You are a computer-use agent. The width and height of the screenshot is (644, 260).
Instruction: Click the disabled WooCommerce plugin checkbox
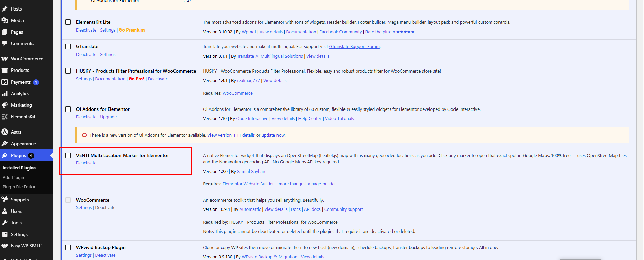[x=68, y=200]
